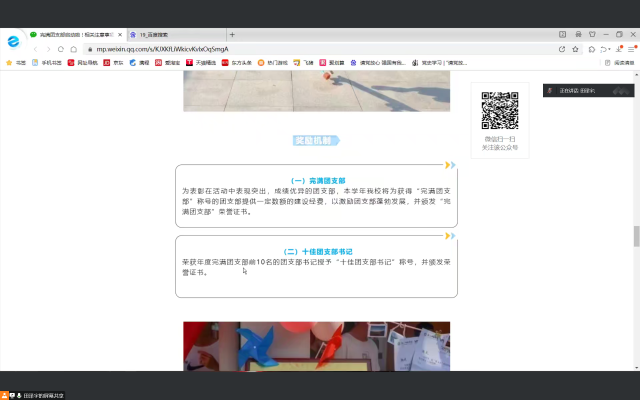Open the mobile bookmarks 手机书签 bookmark
Screen dimensions: 640x400
(47, 62)
